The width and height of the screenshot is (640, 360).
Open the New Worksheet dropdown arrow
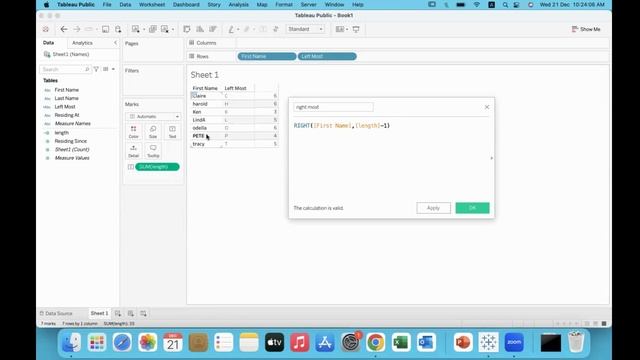(x=143, y=29)
